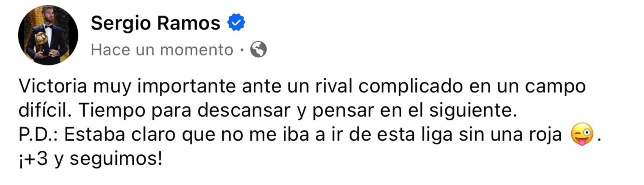
Task: Click the "¡+3" text in the last line
Action: point(33,159)
